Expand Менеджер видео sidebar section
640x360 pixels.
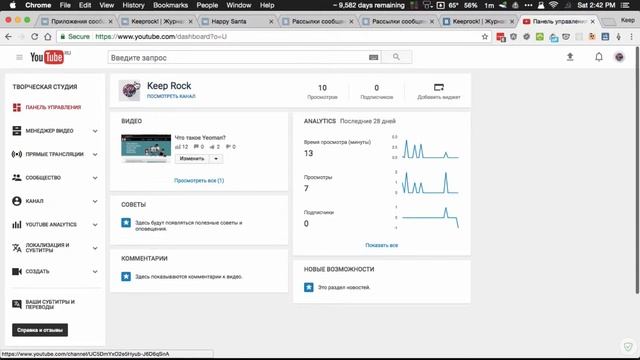[x=95, y=131]
